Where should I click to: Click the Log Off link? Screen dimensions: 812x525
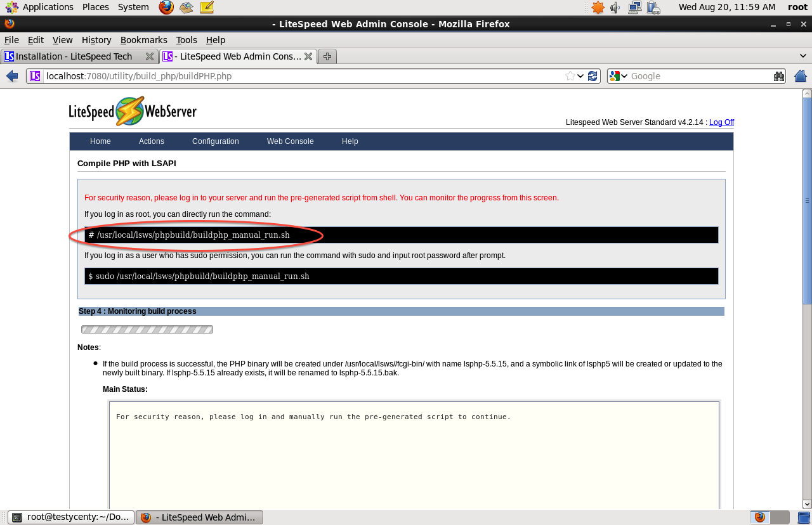[x=721, y=122]
